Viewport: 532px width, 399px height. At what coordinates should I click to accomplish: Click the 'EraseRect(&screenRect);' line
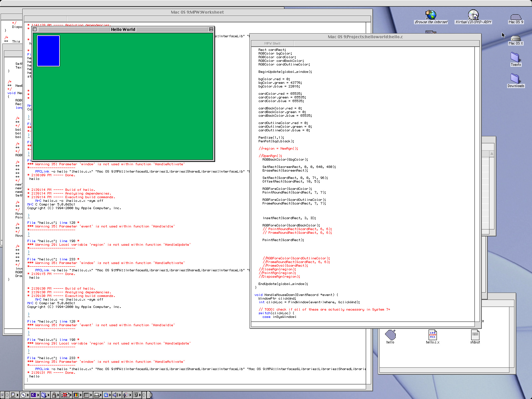coord(285,171)
